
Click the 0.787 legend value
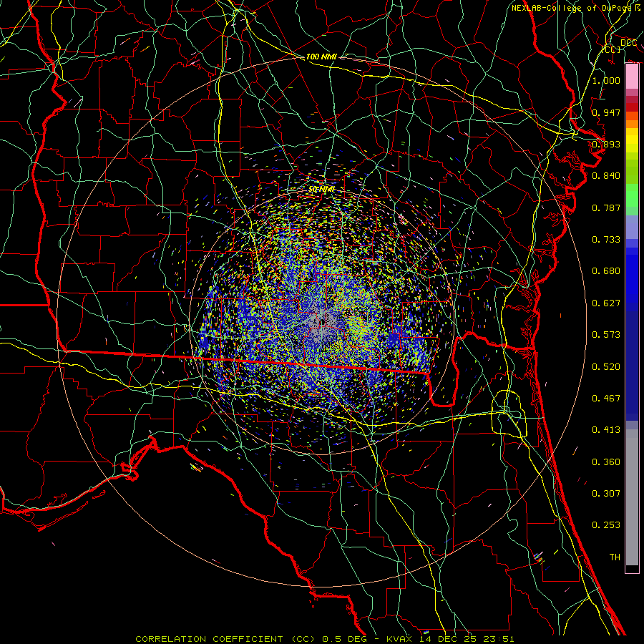[x=606, y=208]
